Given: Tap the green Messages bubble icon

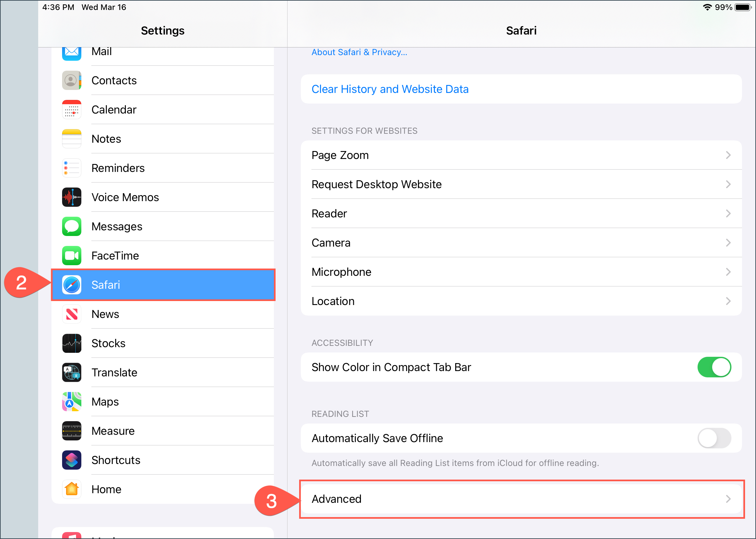Looking at the screenshot, I should tap(72, 226).
